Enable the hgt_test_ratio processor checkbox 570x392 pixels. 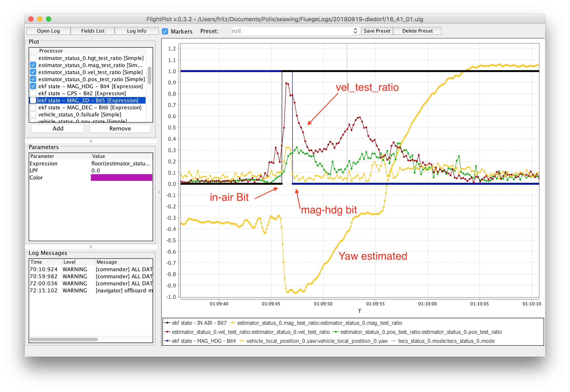[33, 58]
